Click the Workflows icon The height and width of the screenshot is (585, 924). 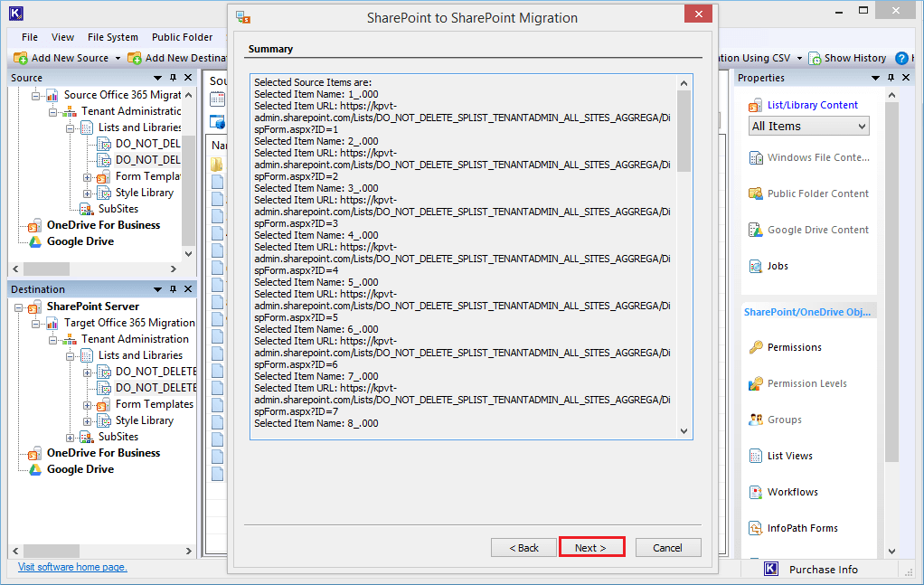pos(756,492)
